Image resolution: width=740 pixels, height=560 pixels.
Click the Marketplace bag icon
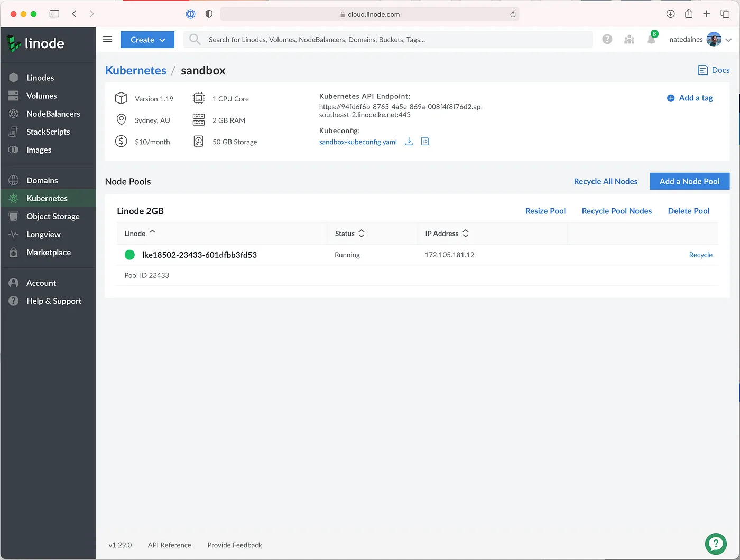[x=14, y=253]
